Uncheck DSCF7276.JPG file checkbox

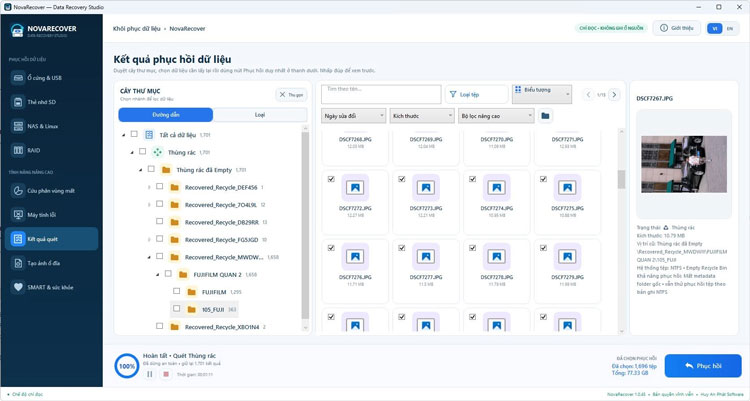pyautogui.click(x=331, y=248)
